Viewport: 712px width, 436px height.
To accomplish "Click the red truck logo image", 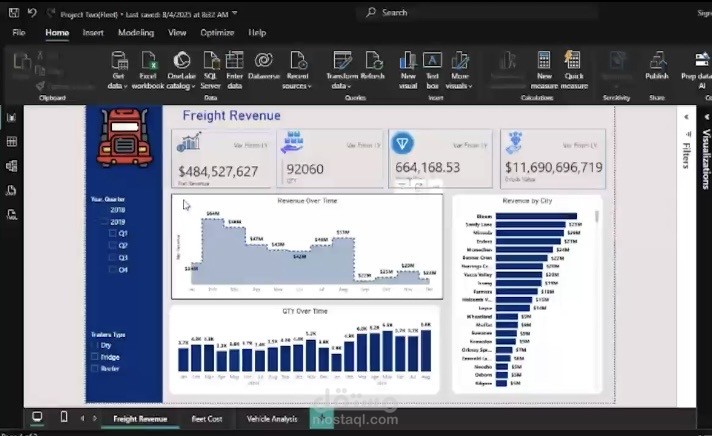I will coord(124,138).
